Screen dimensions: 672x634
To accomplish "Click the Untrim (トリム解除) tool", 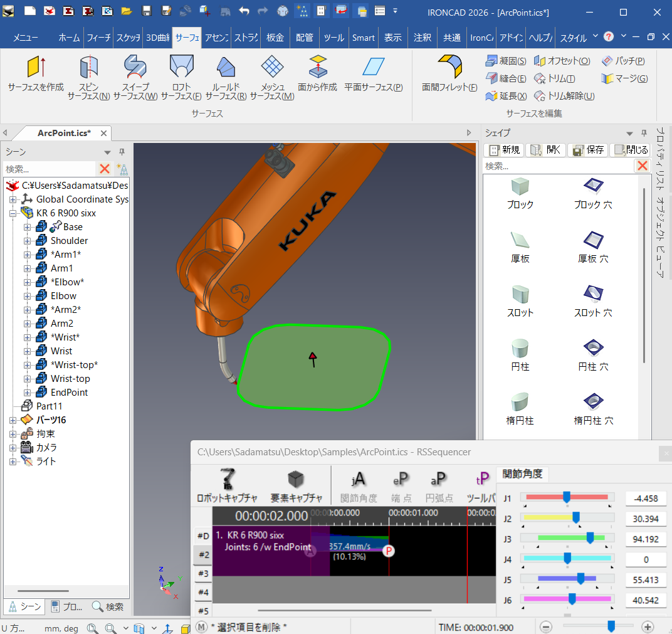I will [x=564, y=96].
